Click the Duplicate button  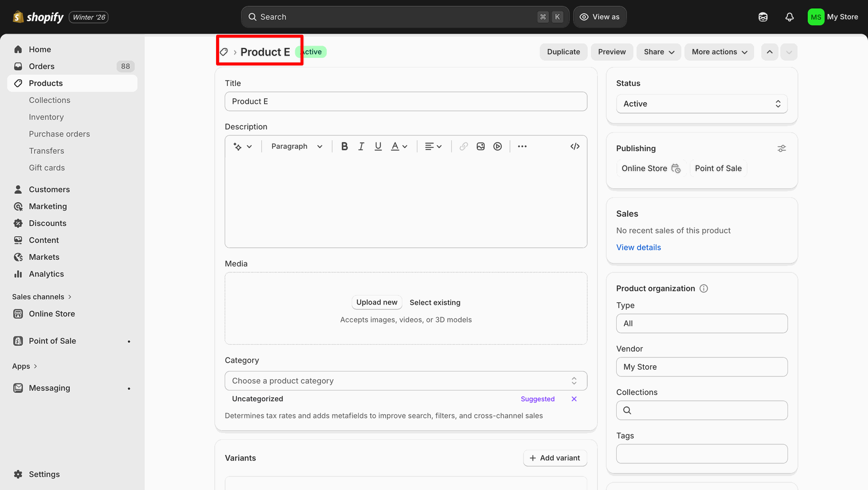[563, 52]
